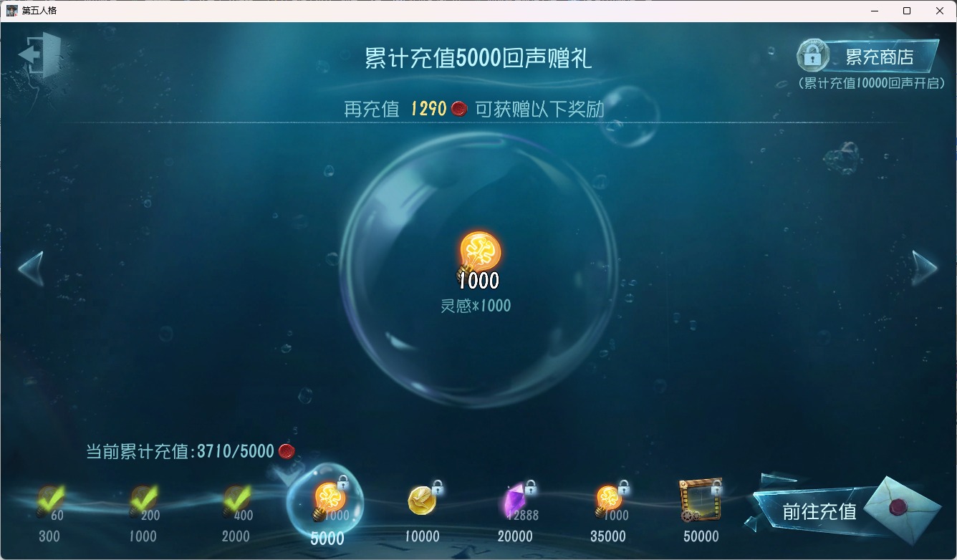Viewport: 957px width, 560px height.
Task: Click the 灵感 1000 reward icon in bubble
Action: click(x=479, y=259)
